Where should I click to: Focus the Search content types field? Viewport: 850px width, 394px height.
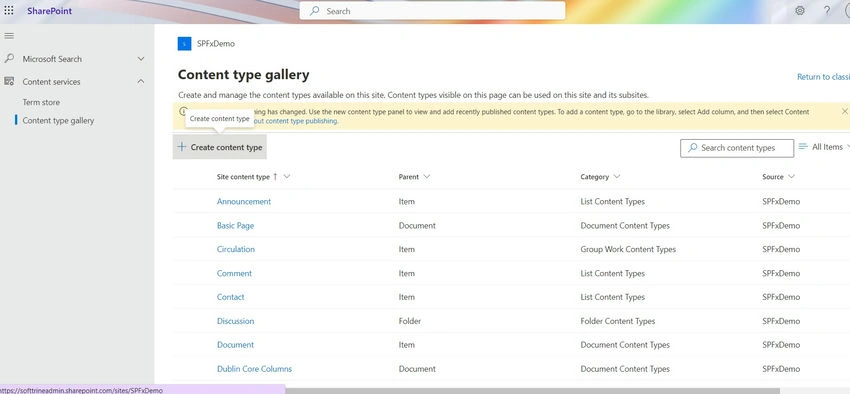(x=737, y=147)
